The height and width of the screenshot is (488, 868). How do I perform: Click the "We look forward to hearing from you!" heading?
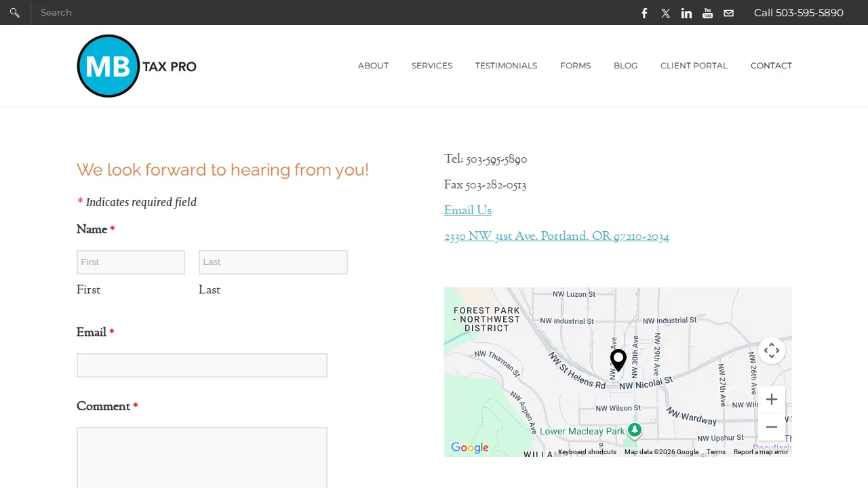pos(222,169)
